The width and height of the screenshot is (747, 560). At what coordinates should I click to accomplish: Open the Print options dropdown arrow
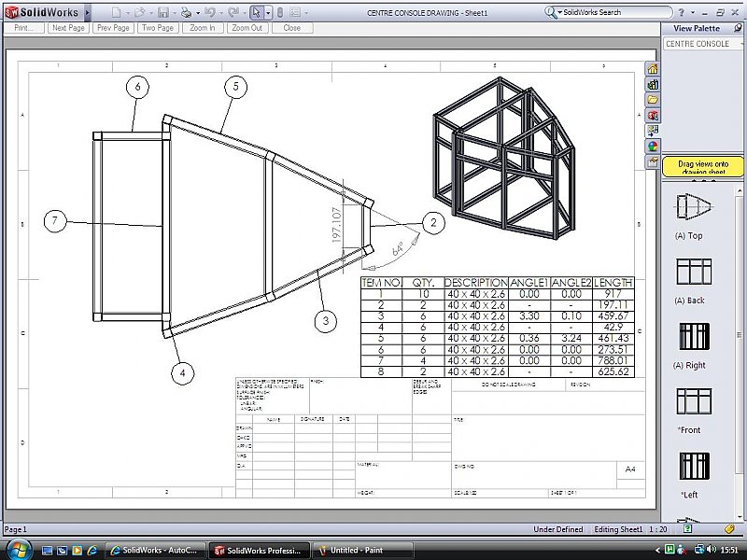pos(198,13)
